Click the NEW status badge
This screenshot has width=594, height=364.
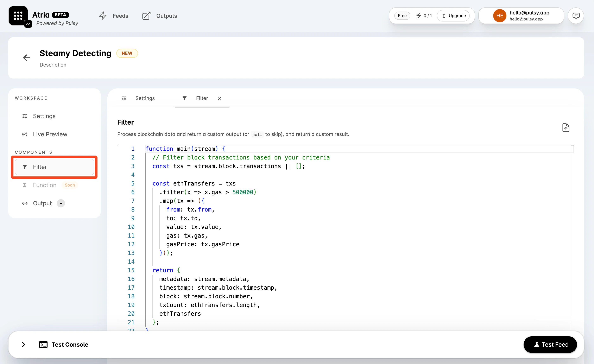[x=127, y=53]
